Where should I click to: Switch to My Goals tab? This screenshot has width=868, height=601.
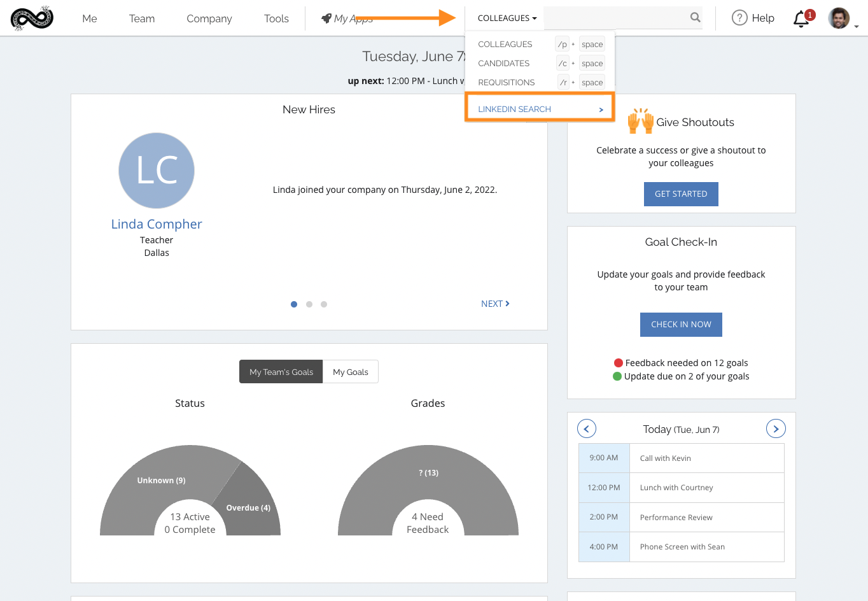click(351, 372)
